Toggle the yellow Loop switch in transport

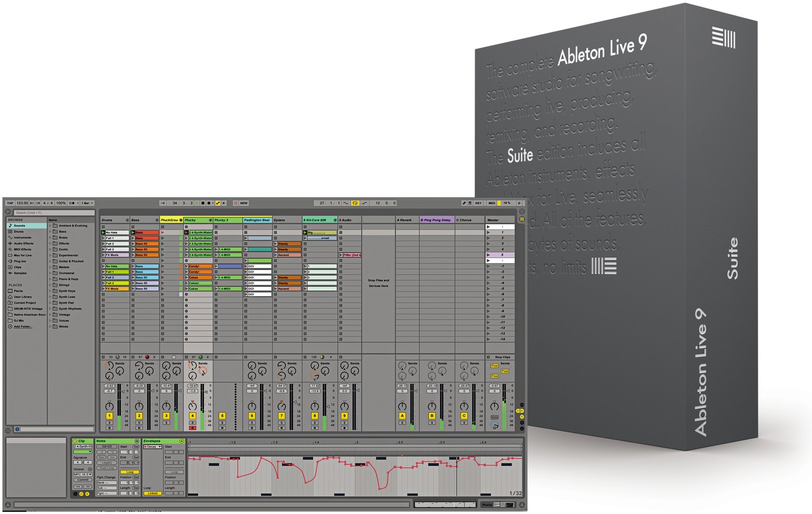click(x=355, y=203)
